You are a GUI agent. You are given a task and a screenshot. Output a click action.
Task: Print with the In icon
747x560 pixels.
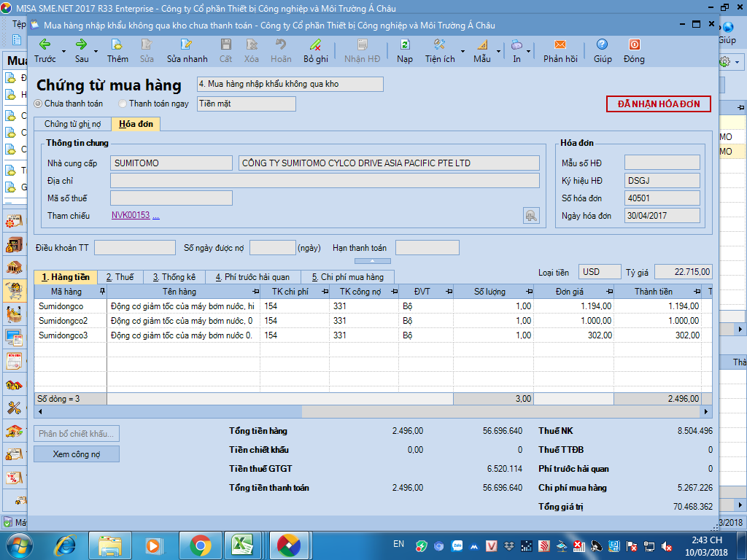click(516, 50)
